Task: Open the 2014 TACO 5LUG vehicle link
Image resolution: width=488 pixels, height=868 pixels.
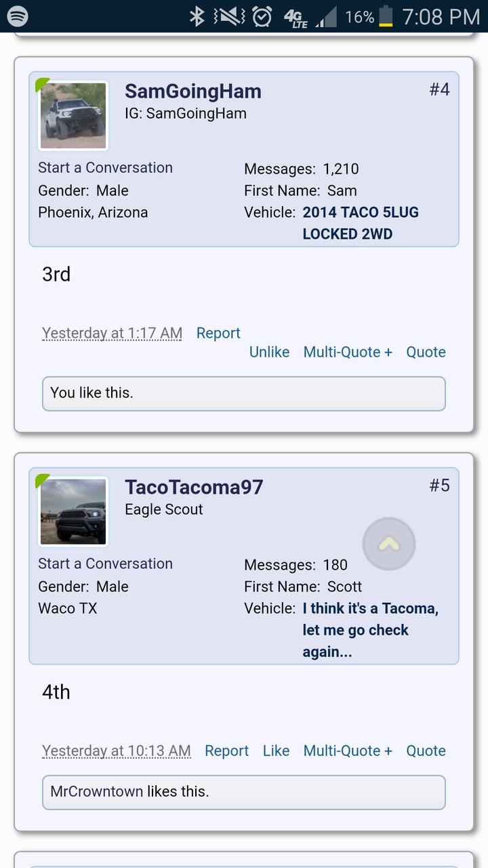Action: [361, 223]
